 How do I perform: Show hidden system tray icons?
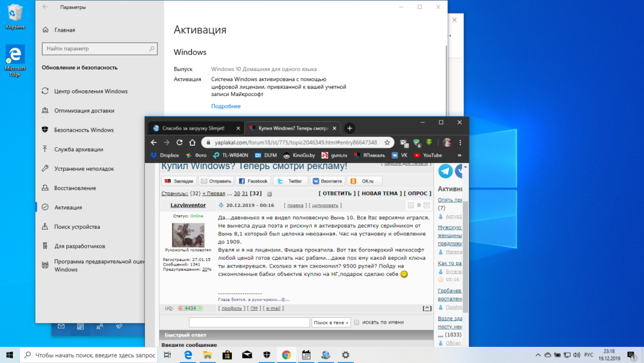click(x=538, y=355)
